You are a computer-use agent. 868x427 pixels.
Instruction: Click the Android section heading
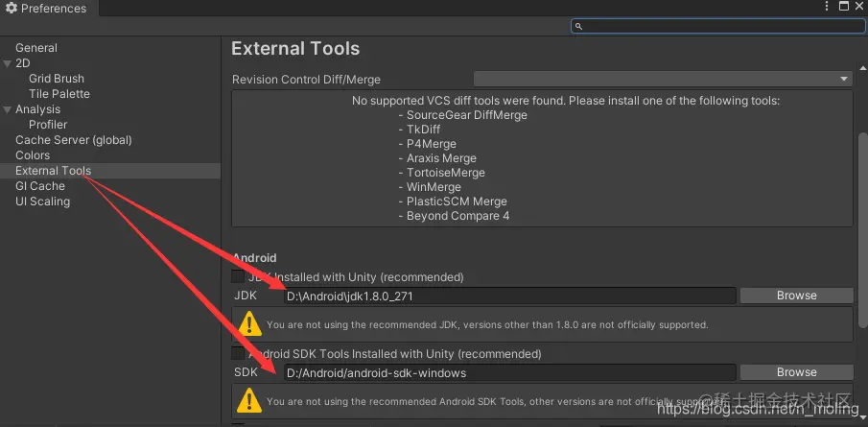254,258
